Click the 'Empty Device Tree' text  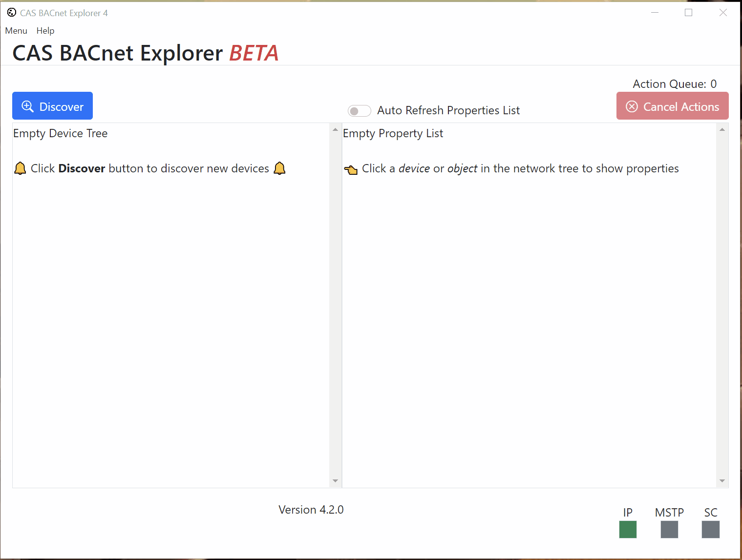pos(60,133)
